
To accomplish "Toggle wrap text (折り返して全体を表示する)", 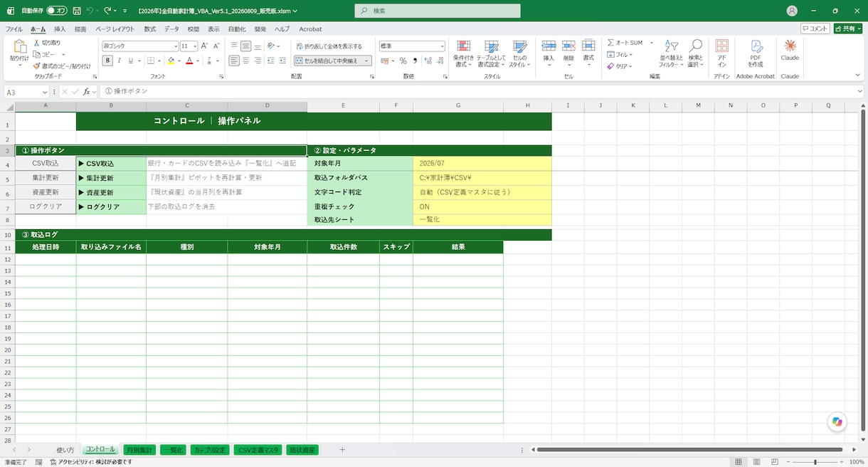I will pos(329,46).
